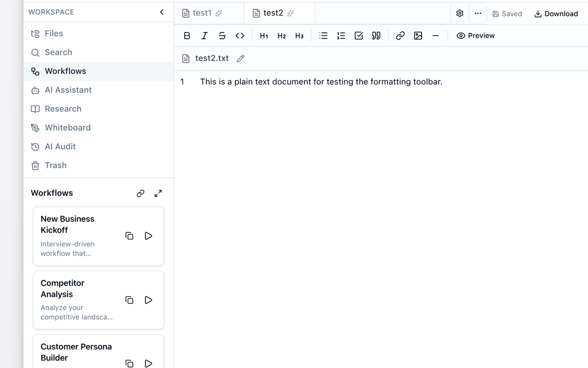This screenshot has height=368, width=588.
Task: Click into the document text line
Action: click(321, 82)
